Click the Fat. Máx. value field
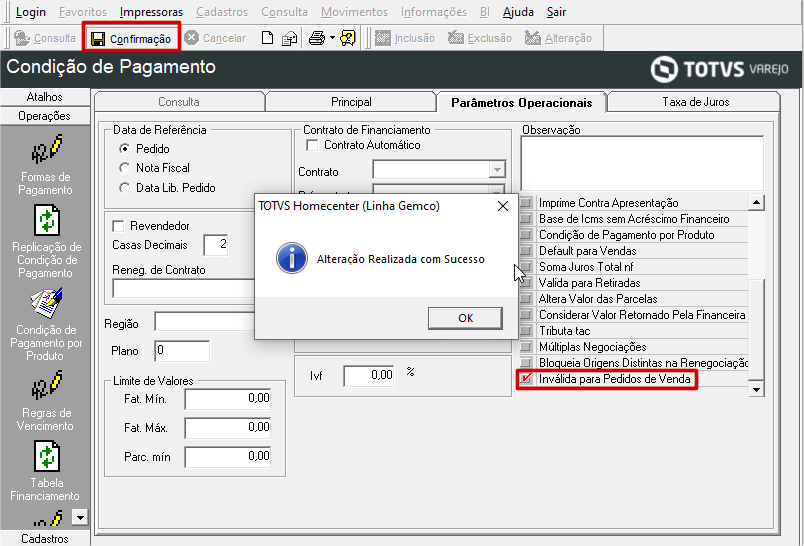The height and width of the screenshot is (546, 804). [228, 428]
